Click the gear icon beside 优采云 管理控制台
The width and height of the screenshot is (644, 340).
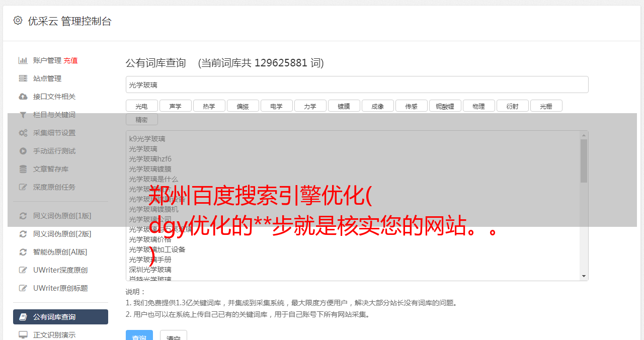(x=18, y=21)
